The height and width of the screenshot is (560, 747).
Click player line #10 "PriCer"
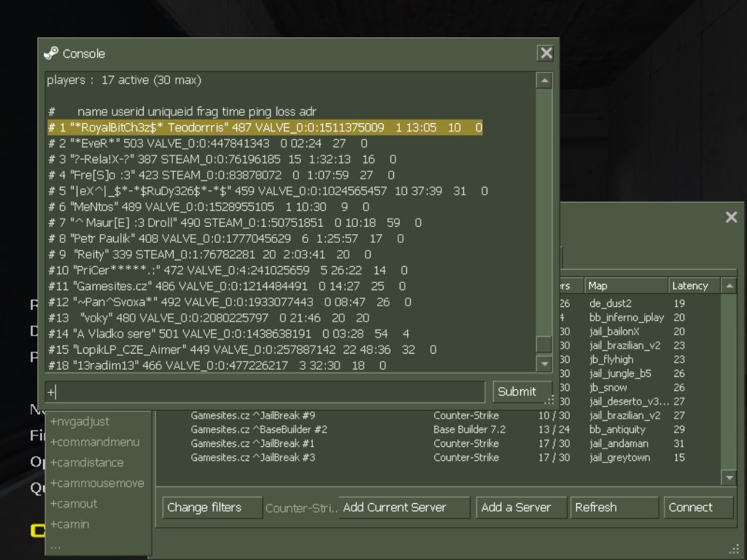(228, 271)
